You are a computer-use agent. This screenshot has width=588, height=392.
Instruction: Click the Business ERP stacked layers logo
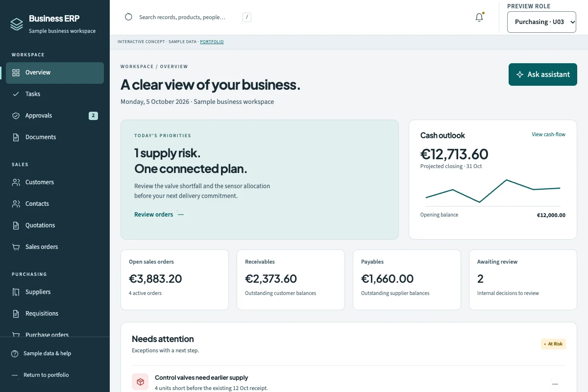(x=17, y=24)
